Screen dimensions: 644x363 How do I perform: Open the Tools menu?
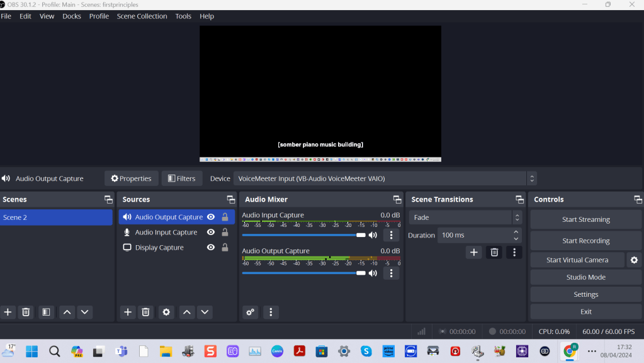click(x=183, y=16)
